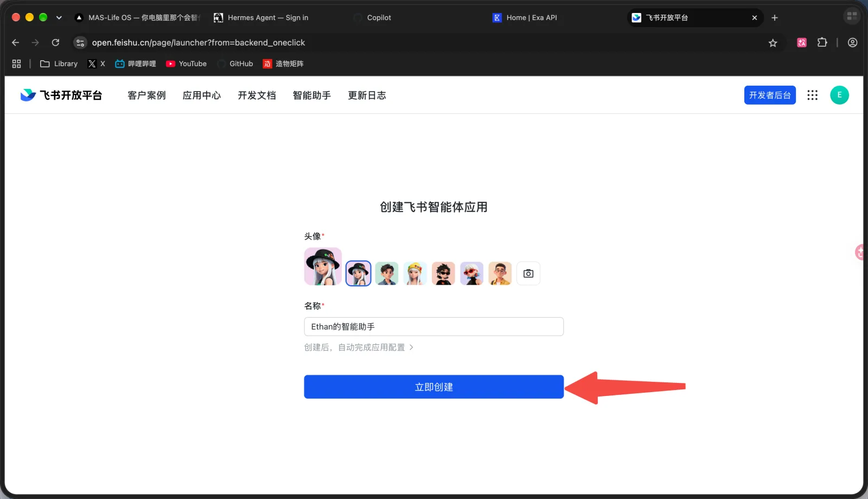The height and width of the screenshot is (499, 868).
Task: Open the X bookmark
Action: (97, 63)
